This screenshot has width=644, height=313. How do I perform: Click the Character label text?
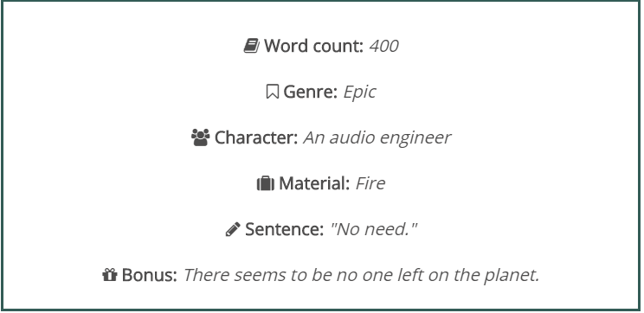pos(256,137)
